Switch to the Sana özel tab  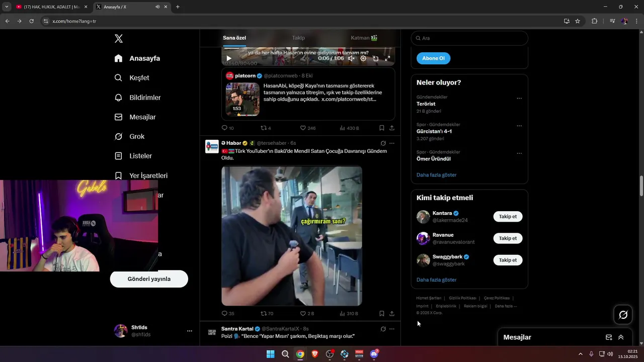point(234,38)
